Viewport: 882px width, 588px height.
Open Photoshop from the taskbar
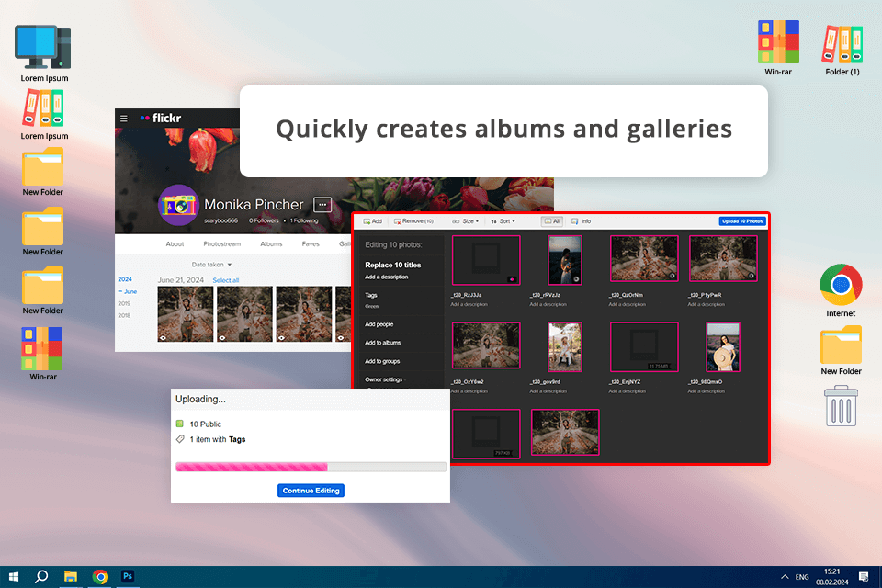[128, 576]
